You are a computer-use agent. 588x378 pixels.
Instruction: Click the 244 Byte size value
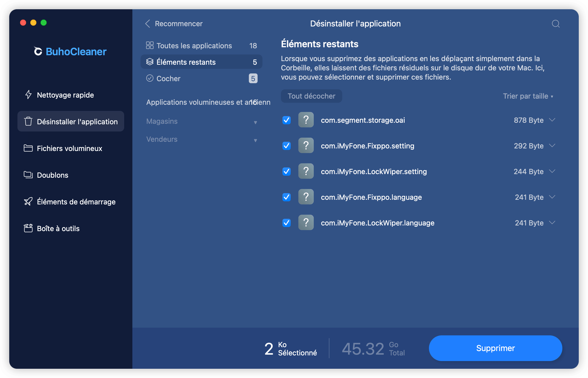tap(528, 171)
